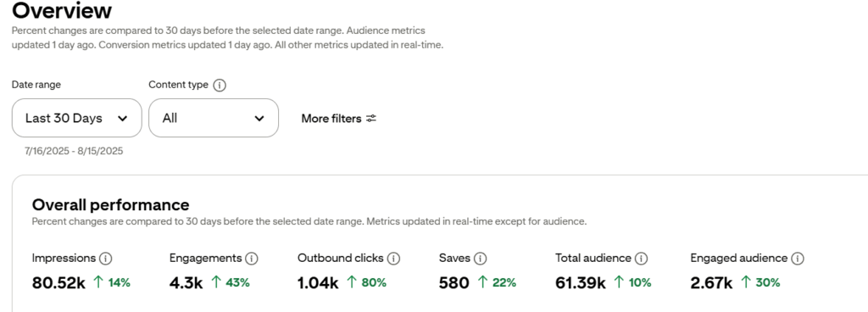Click the 4.3k Engagements value

click(x=186, y=283)
